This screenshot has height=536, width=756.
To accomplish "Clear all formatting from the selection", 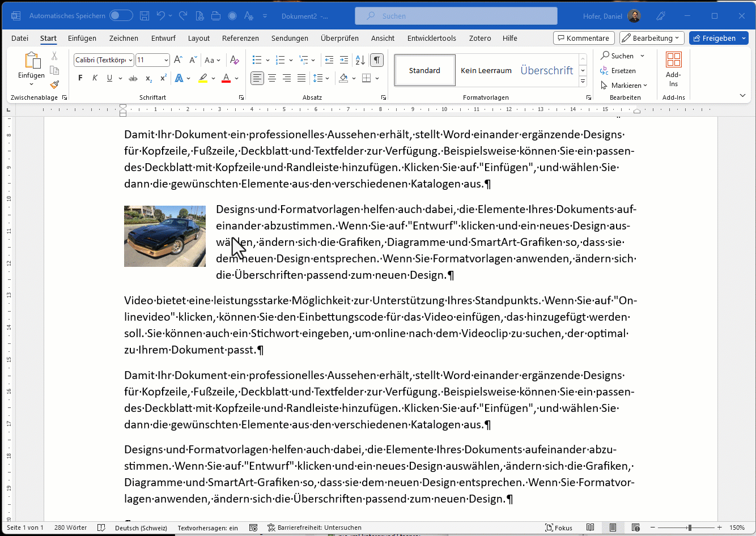I will 233,60.
